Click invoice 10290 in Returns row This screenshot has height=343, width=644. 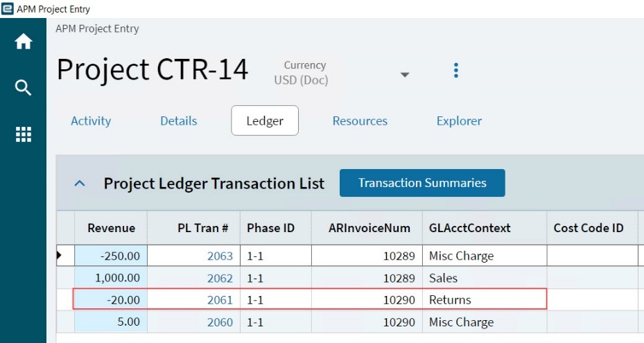[x=367, y=300]
